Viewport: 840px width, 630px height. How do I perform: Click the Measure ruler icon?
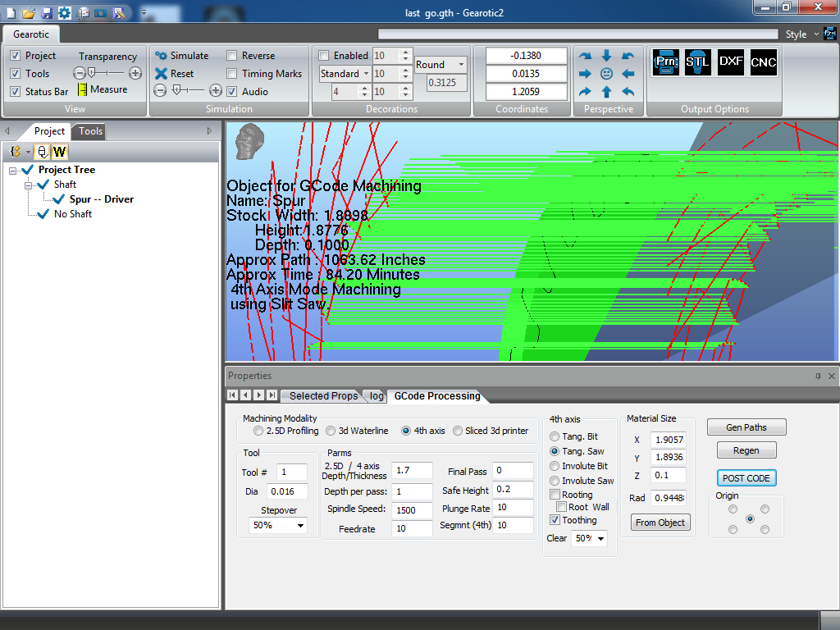tap(82, 90)
